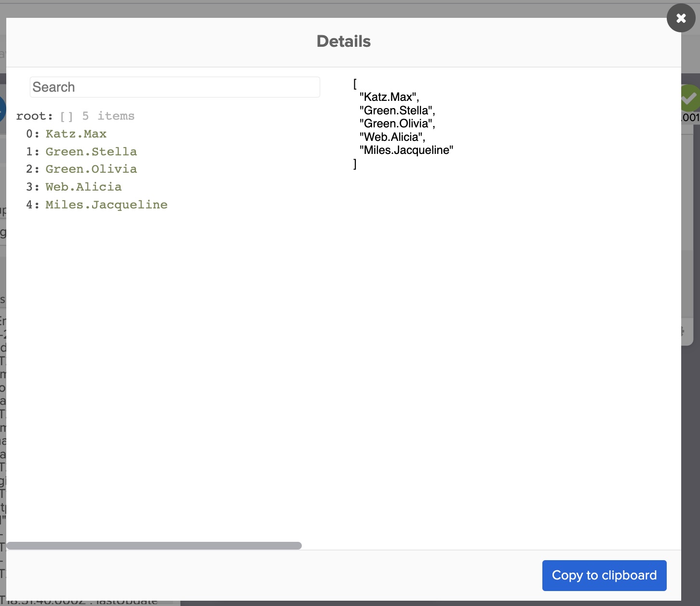The height and width of the screenshot is (606, 700).
Task: Select the Green.Olivia tree value
Action: tap(91, 169)
